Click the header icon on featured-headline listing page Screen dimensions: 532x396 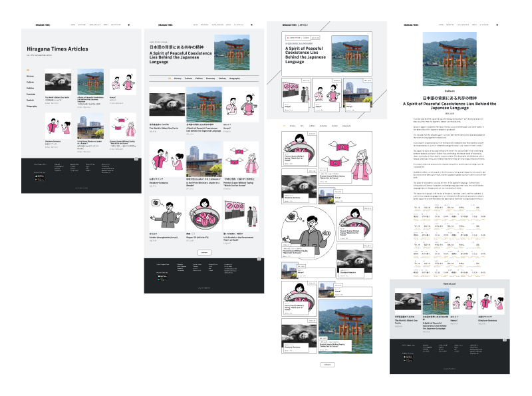[251, 25]
